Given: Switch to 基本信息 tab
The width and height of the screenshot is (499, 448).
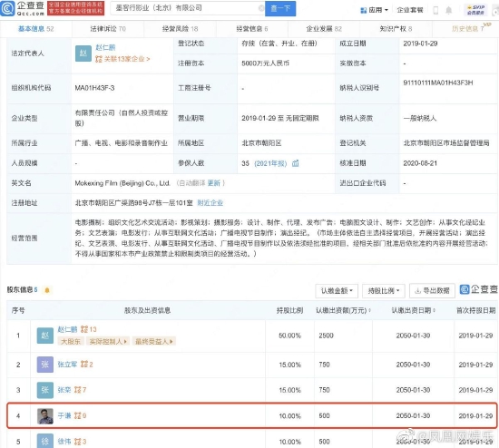Looking at the screenshot, I should [x=36, y=29].
